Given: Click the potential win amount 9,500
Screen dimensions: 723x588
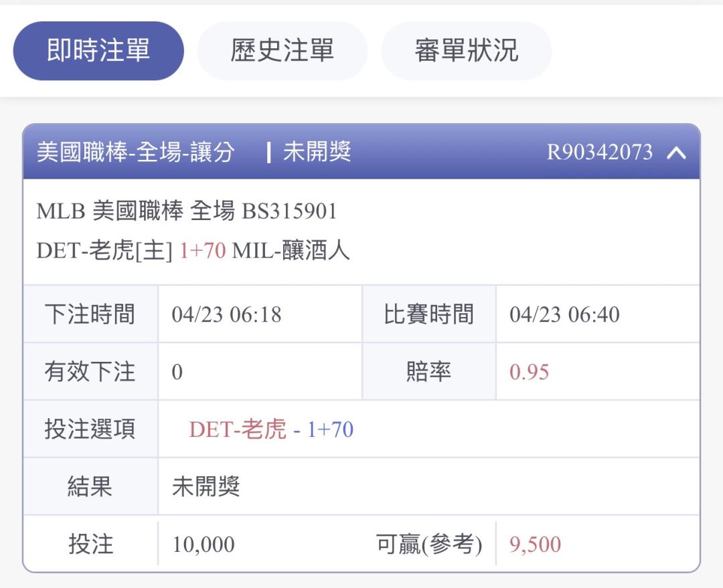Looking at the screenshot, I should [x=535, y=545].
